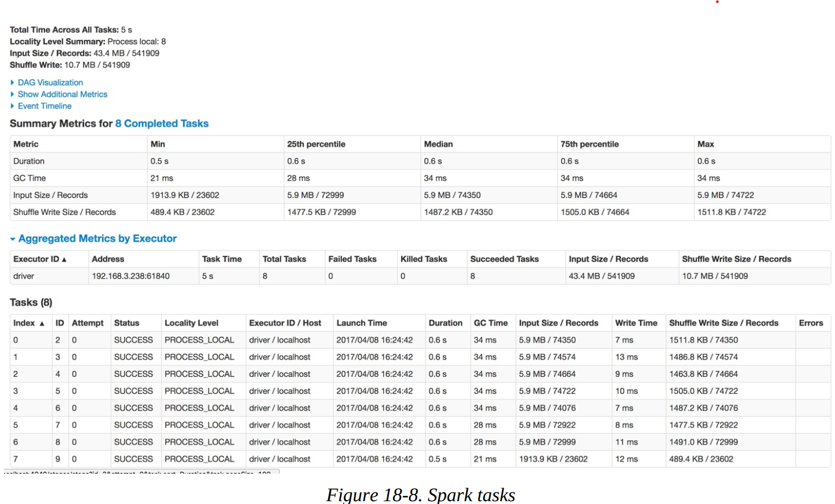Sort tasks by the Errors column

click(x=811, y=323)
